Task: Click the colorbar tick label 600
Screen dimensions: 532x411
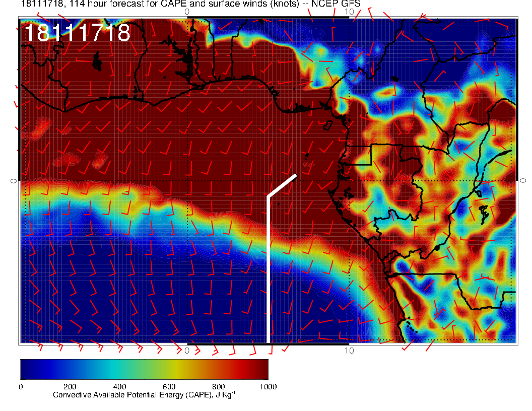Action: (169, 387)
